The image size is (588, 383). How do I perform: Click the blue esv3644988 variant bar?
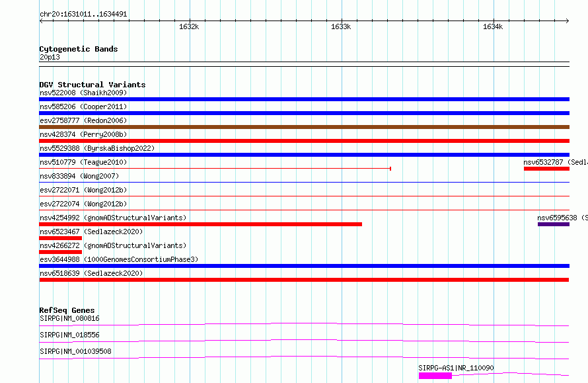tap(304, 266)
